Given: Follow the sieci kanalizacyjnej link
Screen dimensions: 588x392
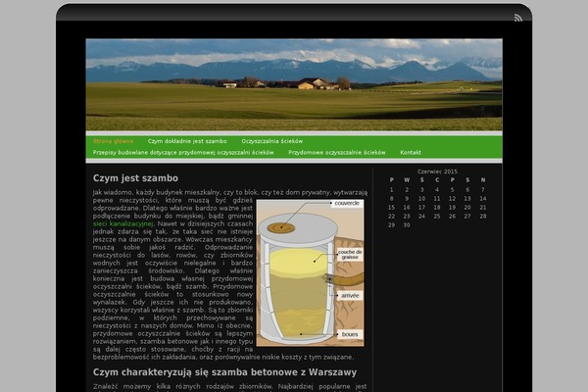Looking at the screenshot, I should [123, 223].
